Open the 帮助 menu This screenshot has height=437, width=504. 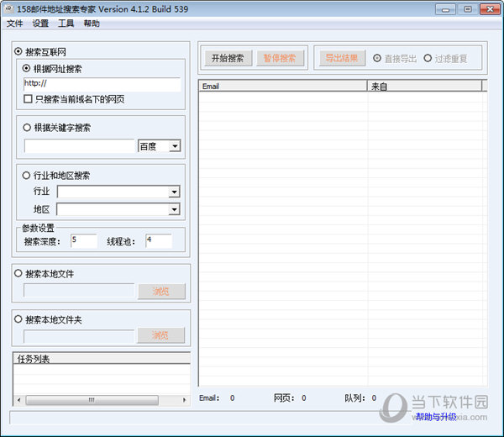[x=92, y=24]
